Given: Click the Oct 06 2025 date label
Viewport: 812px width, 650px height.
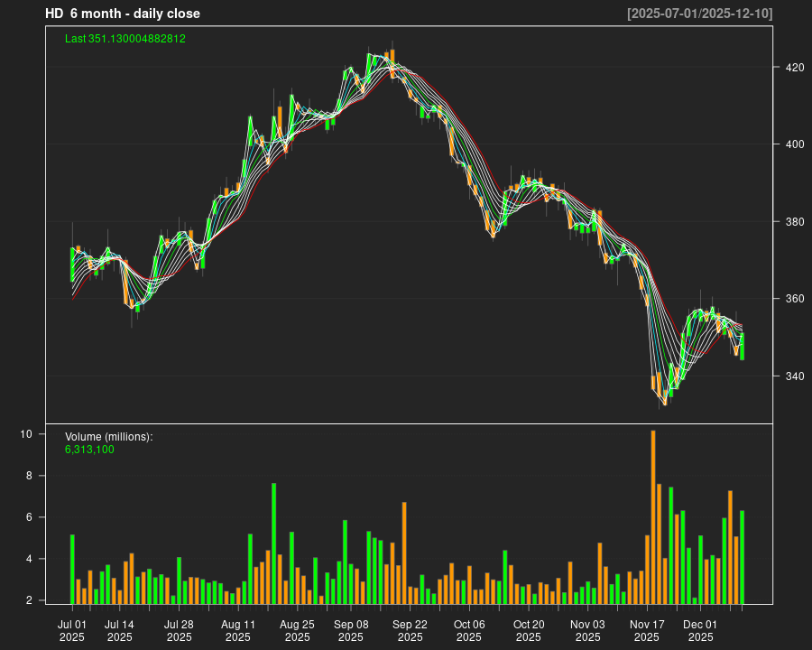Looking at the screenshot, I should (x=469, y=630).
